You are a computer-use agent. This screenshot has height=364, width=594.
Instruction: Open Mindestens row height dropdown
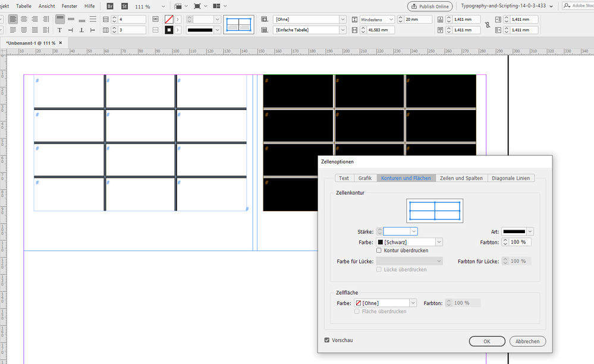pyautogui.click(x=377, y=19)
